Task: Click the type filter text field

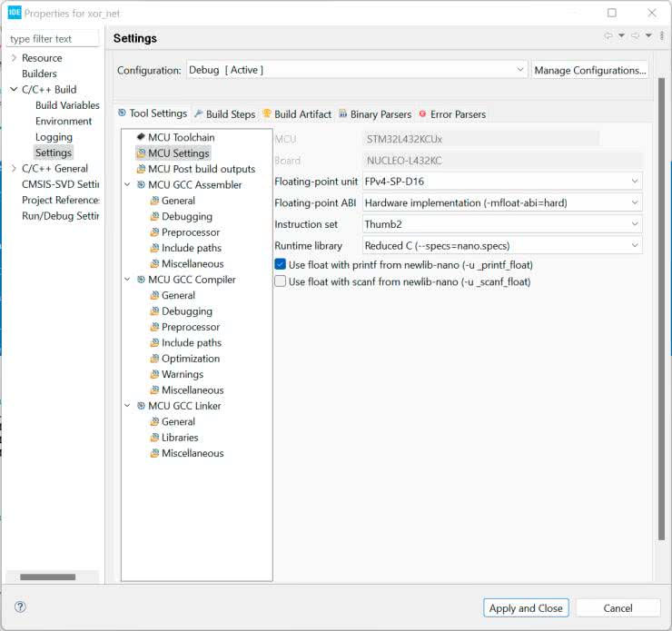Action: 53,39
